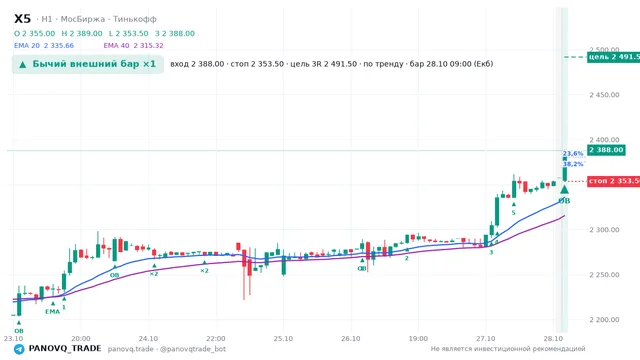Viewport: 640px width, 360px height.
Task: Click the 22:00 time axis label
Action: coord(216,339)
